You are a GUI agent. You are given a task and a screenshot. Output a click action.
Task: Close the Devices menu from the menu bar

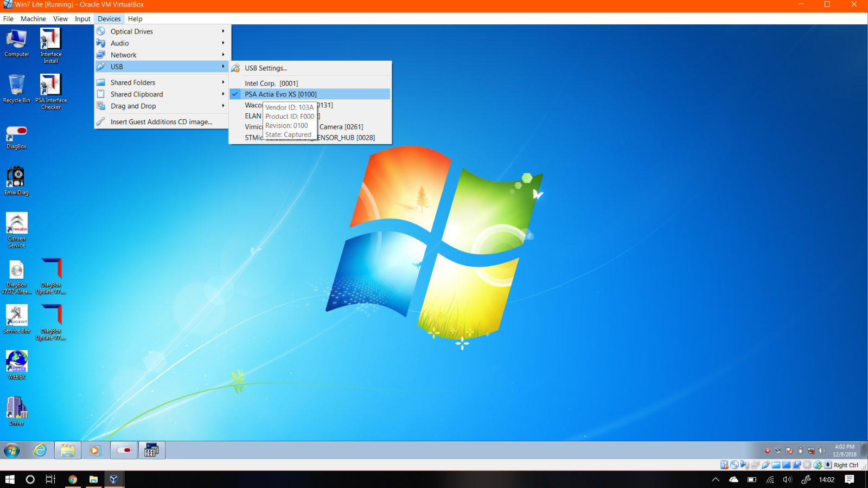[x=109, y=19]
